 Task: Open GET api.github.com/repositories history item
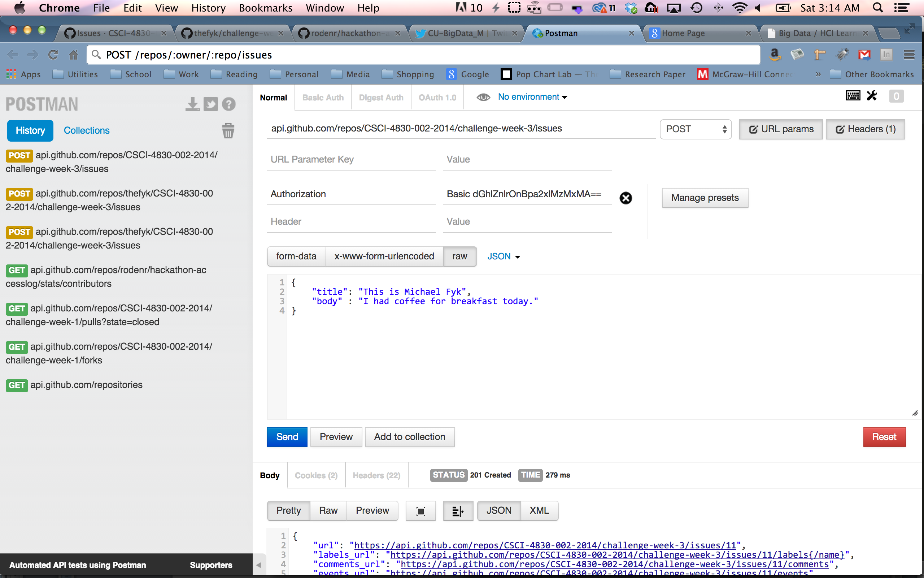click(x=74, y=385)
